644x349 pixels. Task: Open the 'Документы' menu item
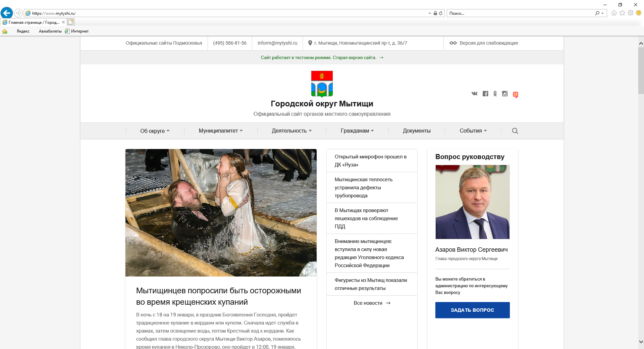pos(417,131)
